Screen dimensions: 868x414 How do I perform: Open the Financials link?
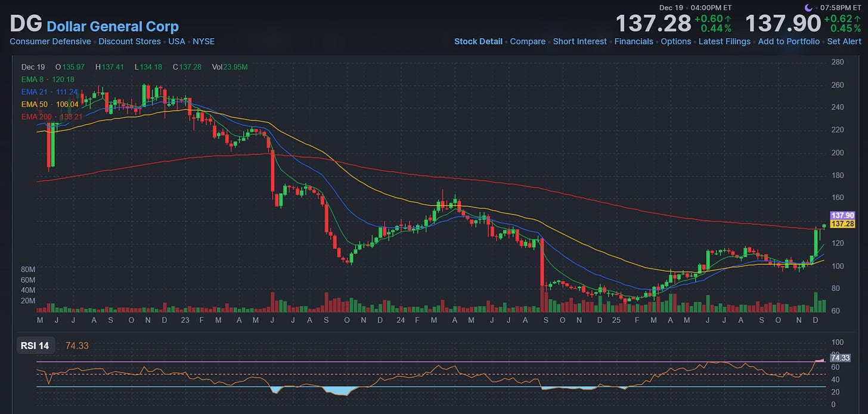[x=634, y=42]
